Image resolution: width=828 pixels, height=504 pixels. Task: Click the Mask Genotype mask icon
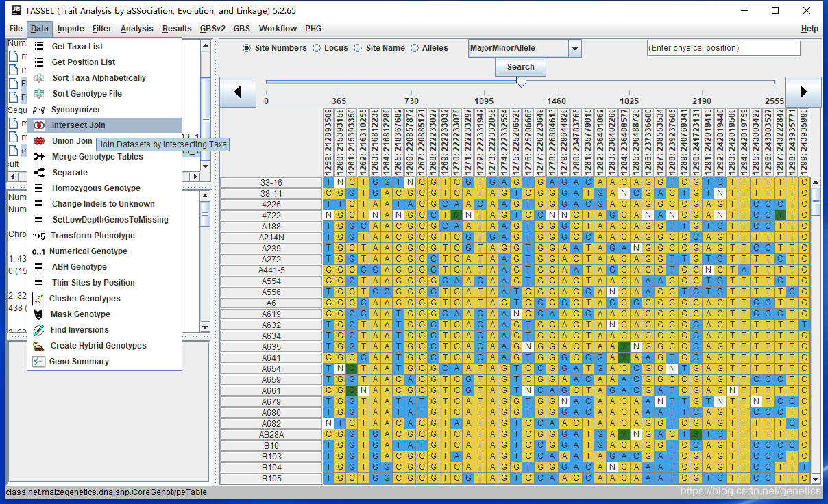39,314
